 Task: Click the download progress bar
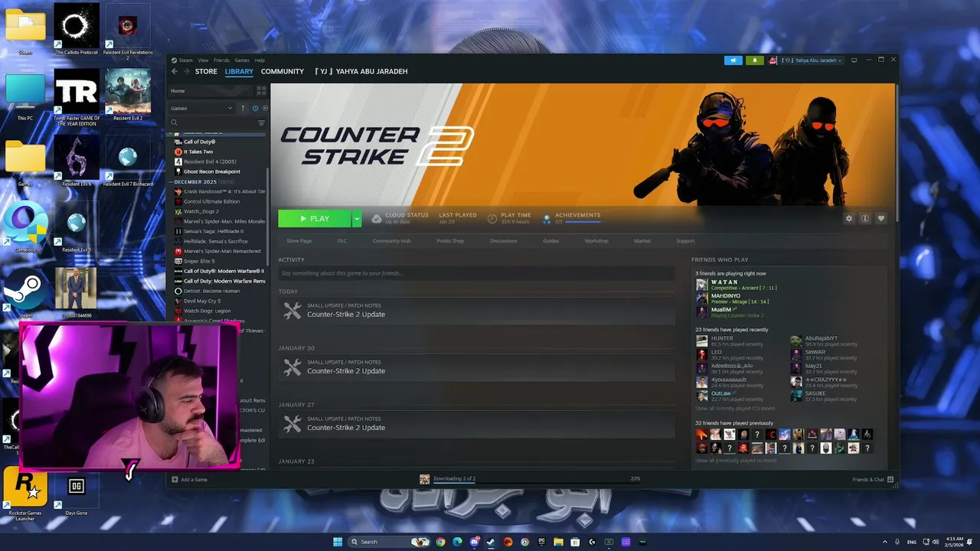coord(536,482)
